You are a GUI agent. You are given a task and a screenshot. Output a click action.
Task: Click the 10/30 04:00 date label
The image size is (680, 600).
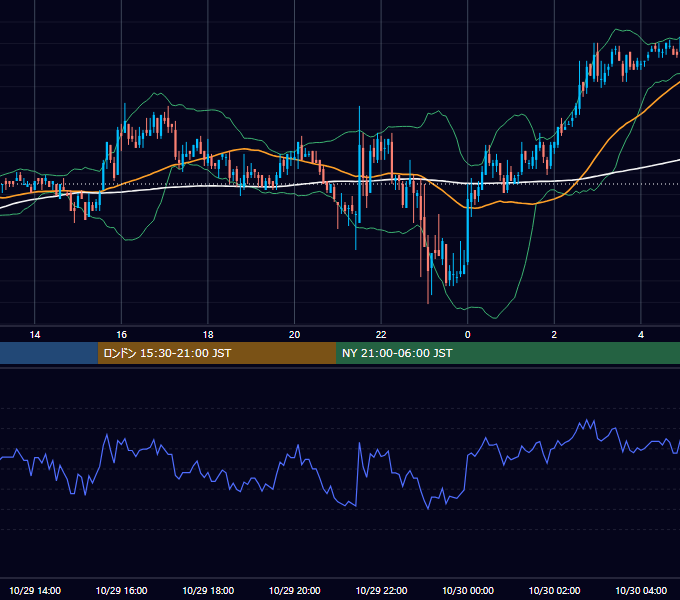pos(641,590)
